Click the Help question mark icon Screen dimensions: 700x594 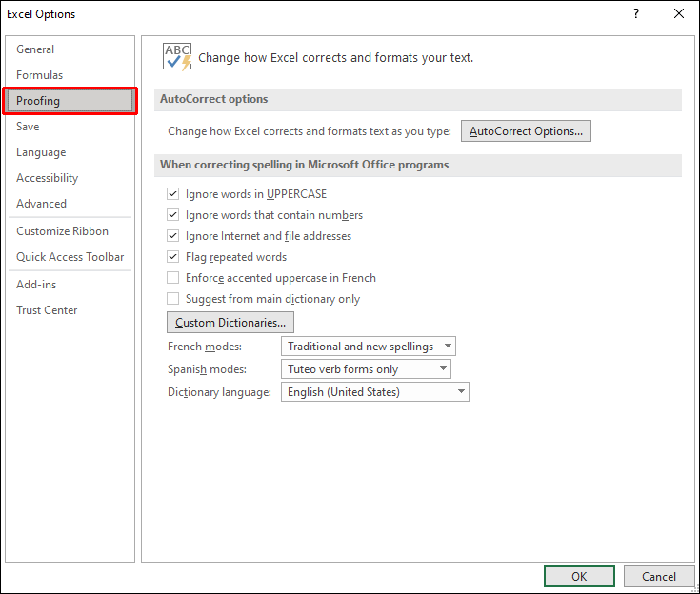(636, 14)
